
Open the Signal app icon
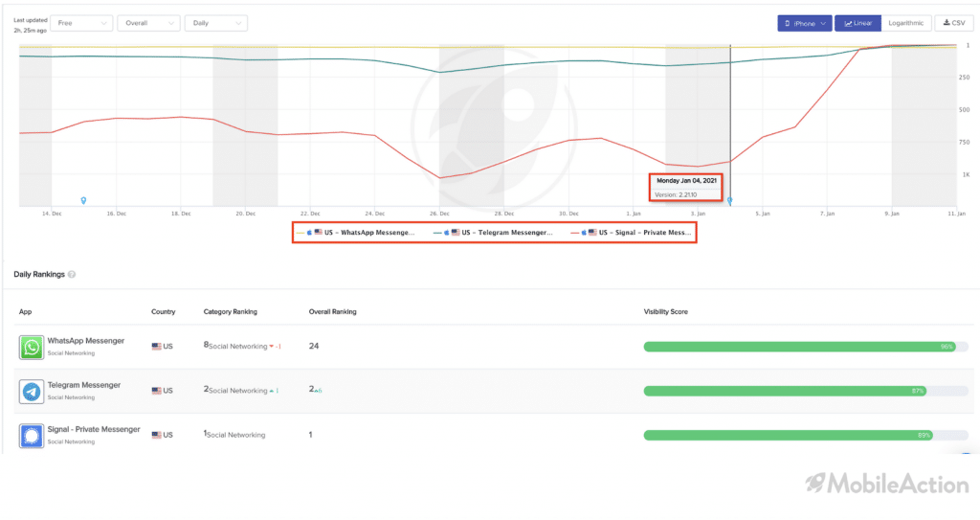click(32, 436)
